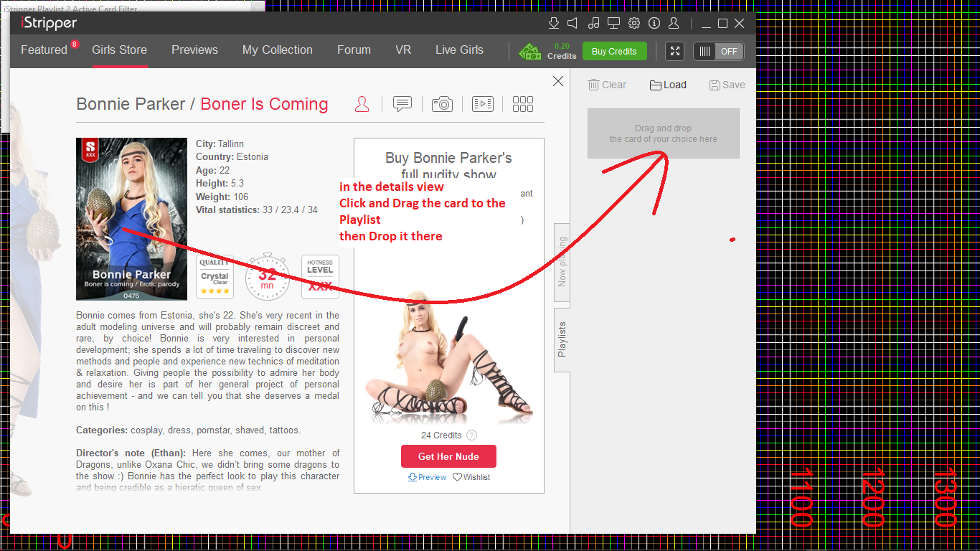Open the Previews tab
Screen dimensions: 980x551
[x=194, y=50]
